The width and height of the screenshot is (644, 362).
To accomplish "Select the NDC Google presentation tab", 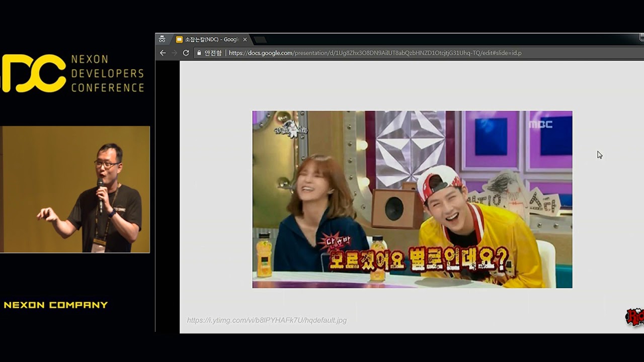I will click(211, 39).
